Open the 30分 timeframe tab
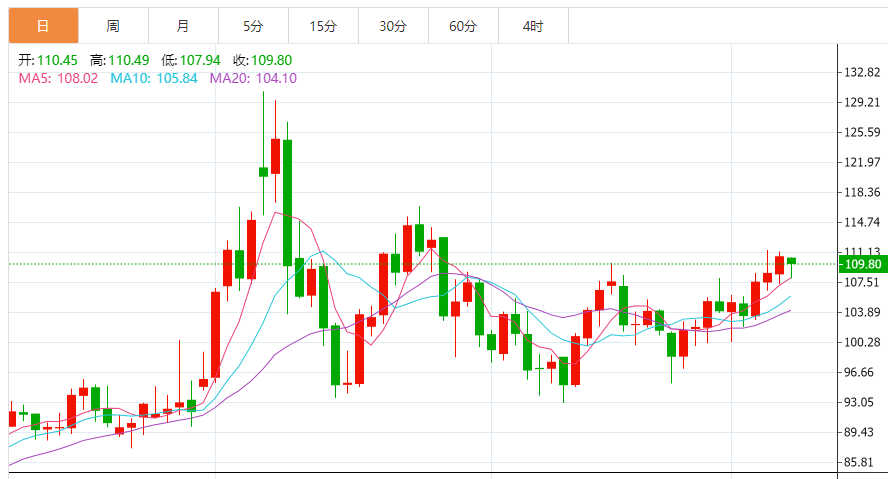Screen dimensions: 888x479 pyautogui.click(x=393, y=26)
